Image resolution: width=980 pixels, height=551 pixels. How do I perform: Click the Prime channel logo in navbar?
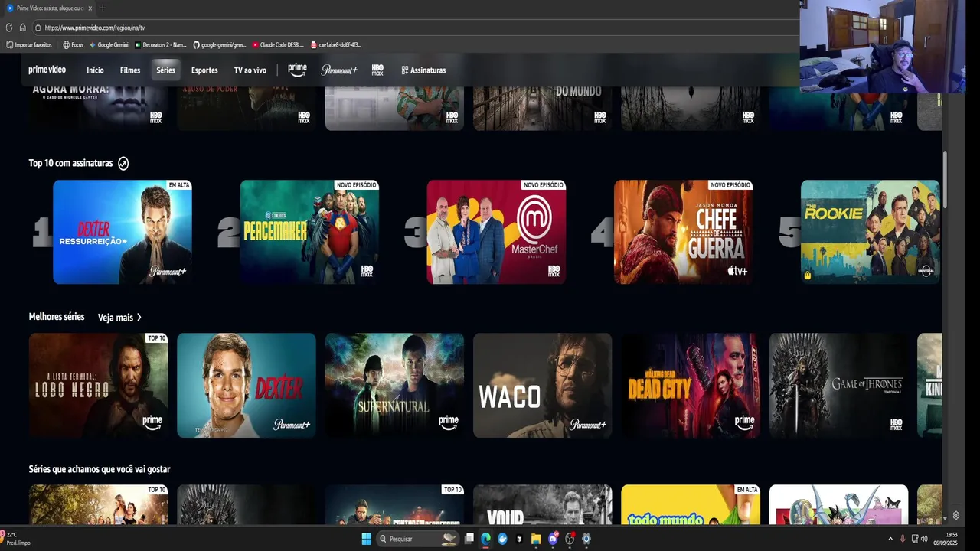point(297,70)
